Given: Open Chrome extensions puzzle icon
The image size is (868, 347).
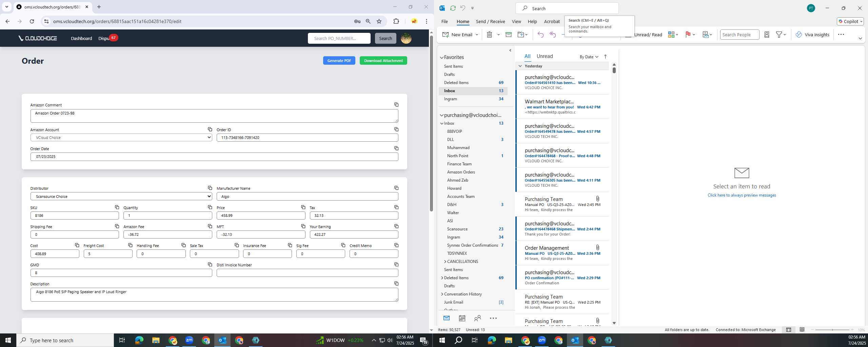Looking at the screenshot, I should click(396, 21).
